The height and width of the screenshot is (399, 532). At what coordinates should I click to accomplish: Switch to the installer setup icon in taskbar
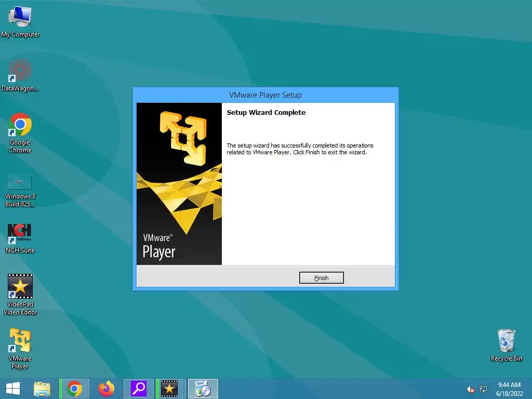coord(203,389)
